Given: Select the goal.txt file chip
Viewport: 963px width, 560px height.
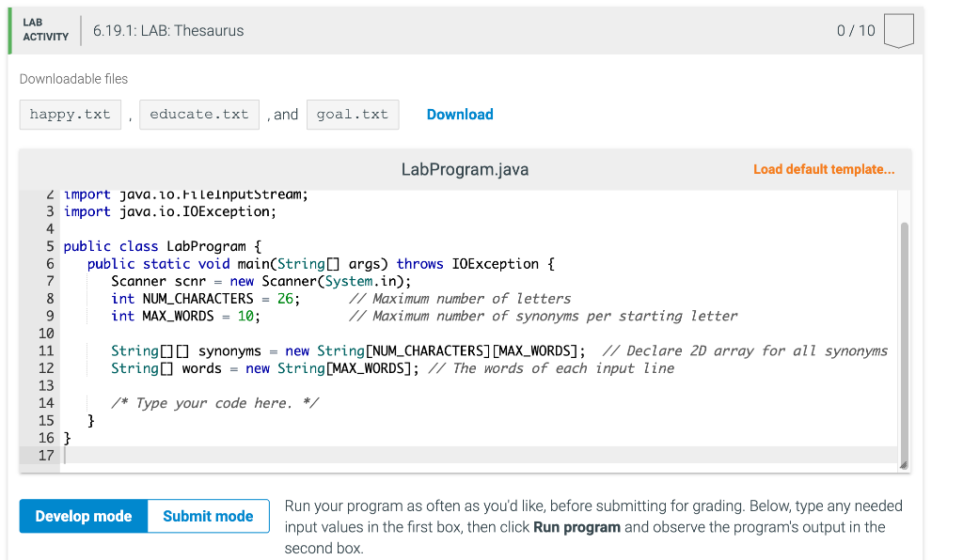Looking at the screenshot, I should 353,114.
